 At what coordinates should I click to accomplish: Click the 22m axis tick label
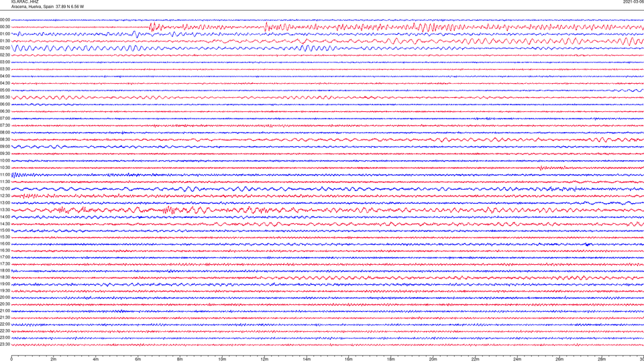tap(475, 359)
